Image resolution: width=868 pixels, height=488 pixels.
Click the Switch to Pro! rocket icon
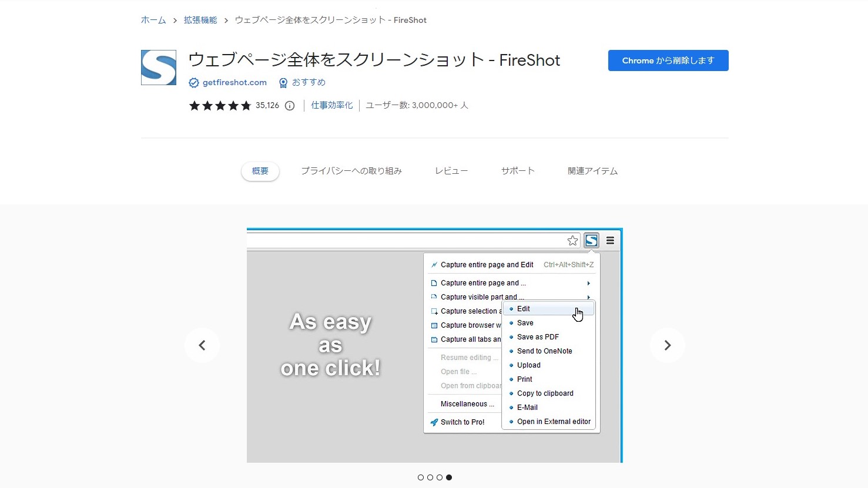pyautogui.click(x=434, y=422)
